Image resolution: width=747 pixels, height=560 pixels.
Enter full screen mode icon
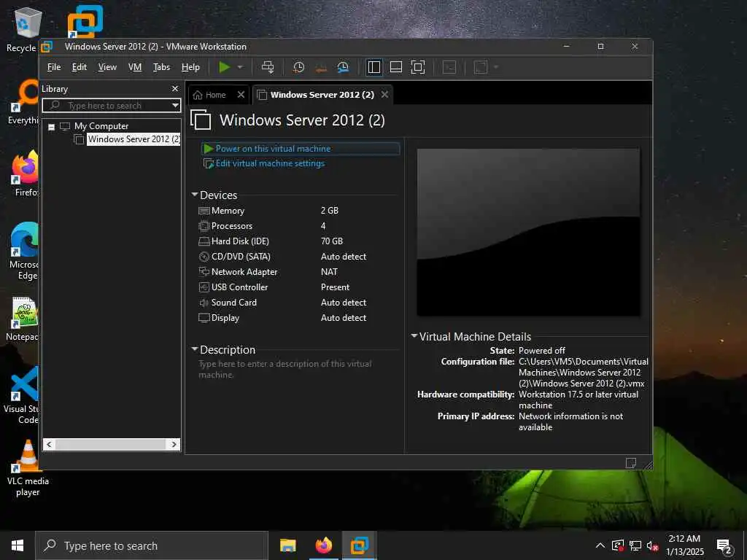tap(418, 67)
